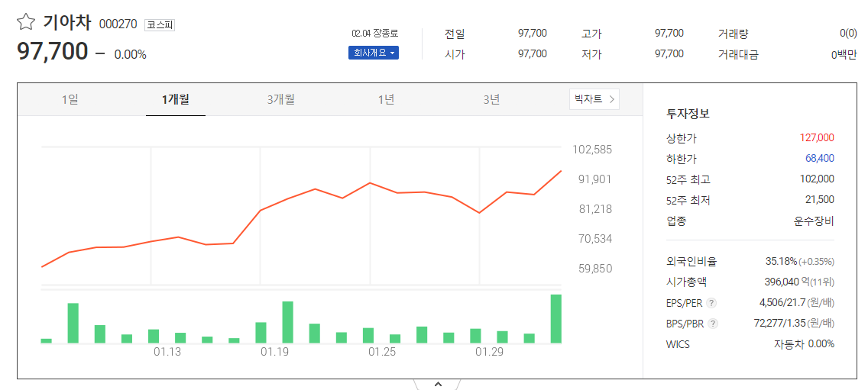Switch chart to the 1일 tab
This screenshot has height=390, width=868.
click(70, 99)
